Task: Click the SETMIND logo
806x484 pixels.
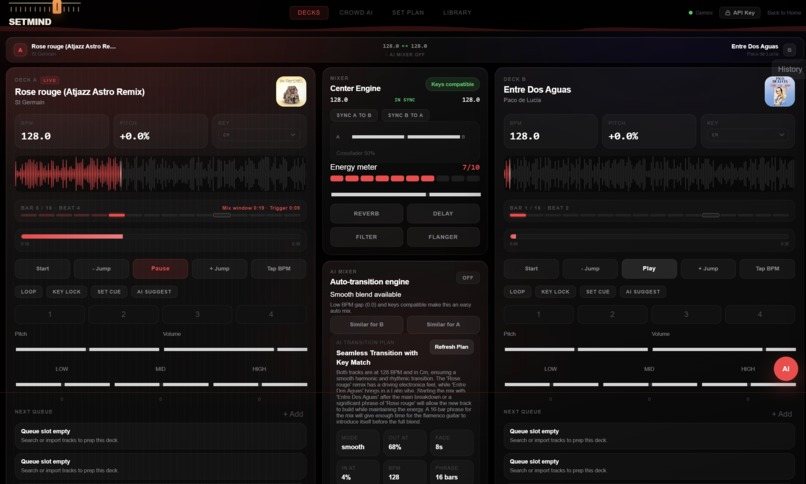Action: (x=30, y=22)
